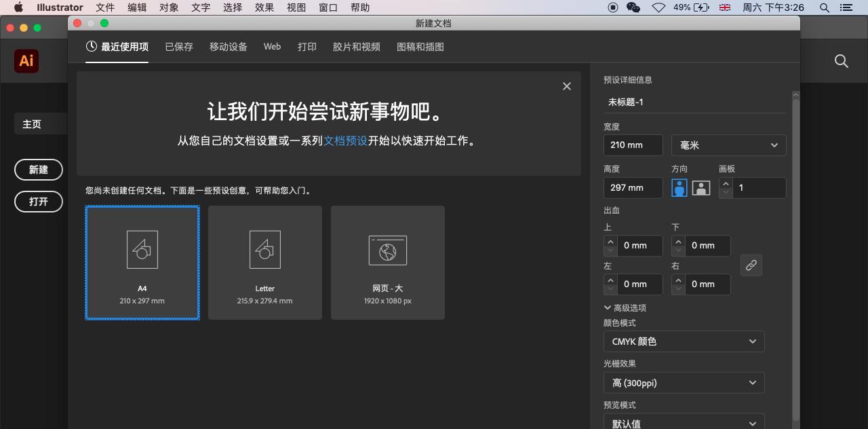Click the artboard count field
Image resolution: width=868 pixels, height=429 pixels.
click(x=759, y=188)
